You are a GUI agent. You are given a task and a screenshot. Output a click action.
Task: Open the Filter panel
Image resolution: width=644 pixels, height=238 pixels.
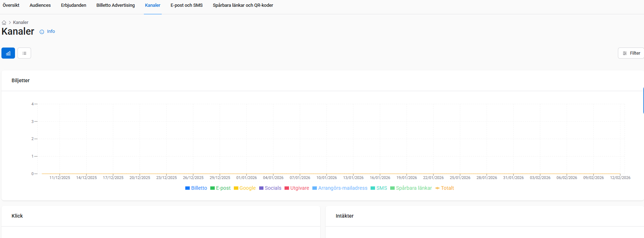631,53
